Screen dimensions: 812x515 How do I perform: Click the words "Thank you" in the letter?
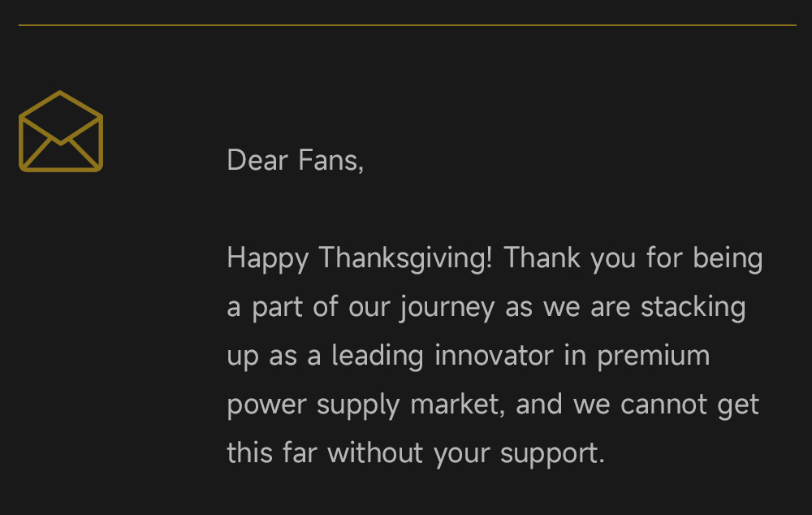[x=564, y=258]
